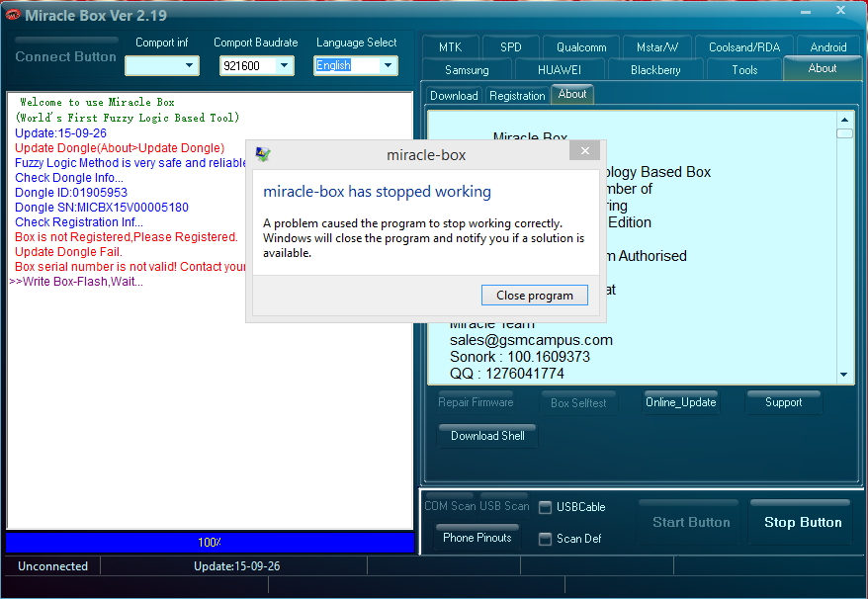Click the Miracle Box logo icon in title bar
The image size is (868, 599).
(12, 15)
